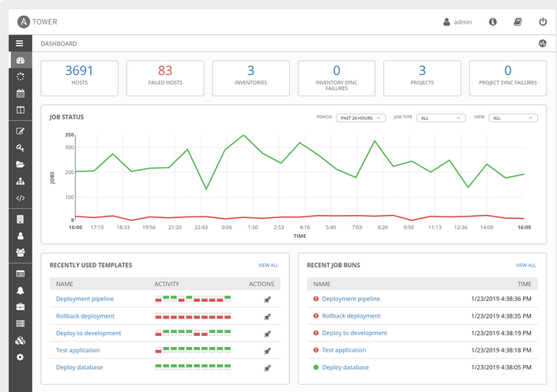Open the Dashboard gauge icon in sidebar
557x392 pixels.
[21, 60]
